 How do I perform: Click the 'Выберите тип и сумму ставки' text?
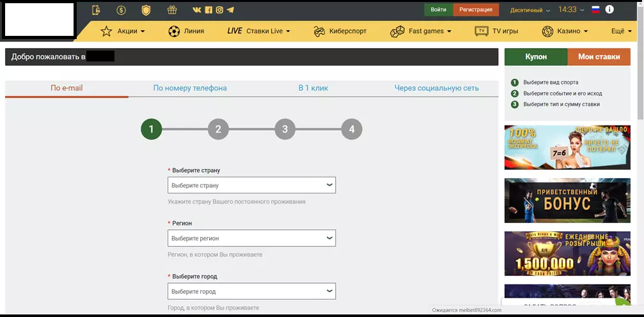pos(562,104)
